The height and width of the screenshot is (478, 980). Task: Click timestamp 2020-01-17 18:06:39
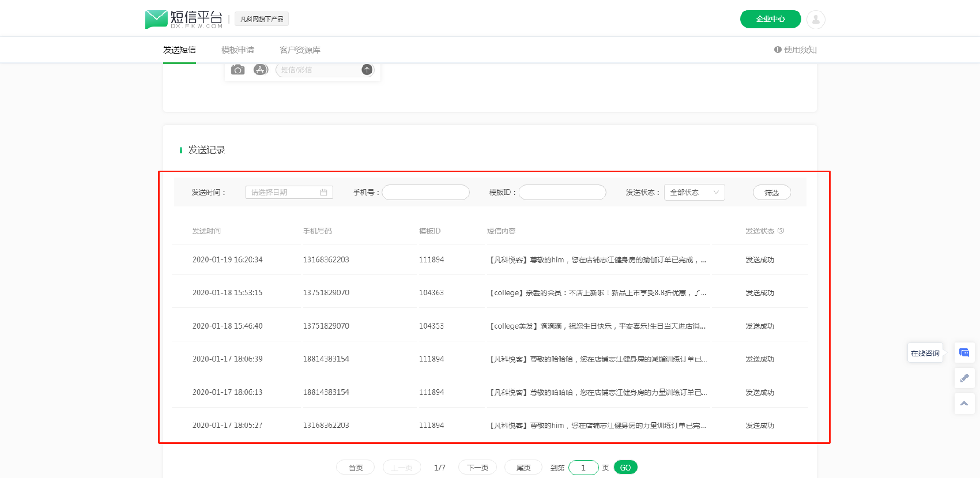click(x=227, y=359)
